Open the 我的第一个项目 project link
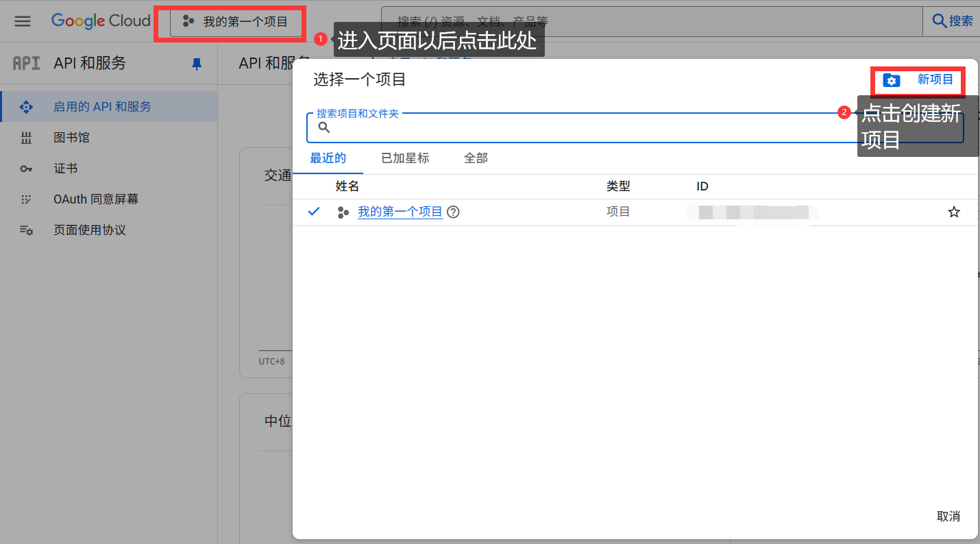Viewport: 980px width, 544px height. click(x=400, y=212)
